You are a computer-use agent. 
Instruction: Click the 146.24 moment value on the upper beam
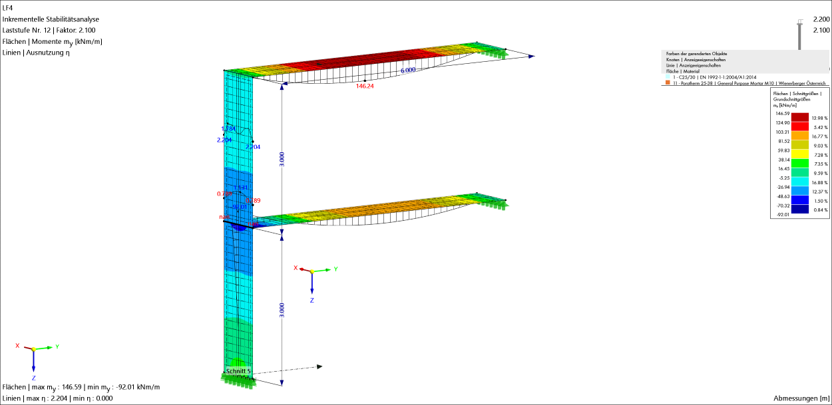(365, 86)
